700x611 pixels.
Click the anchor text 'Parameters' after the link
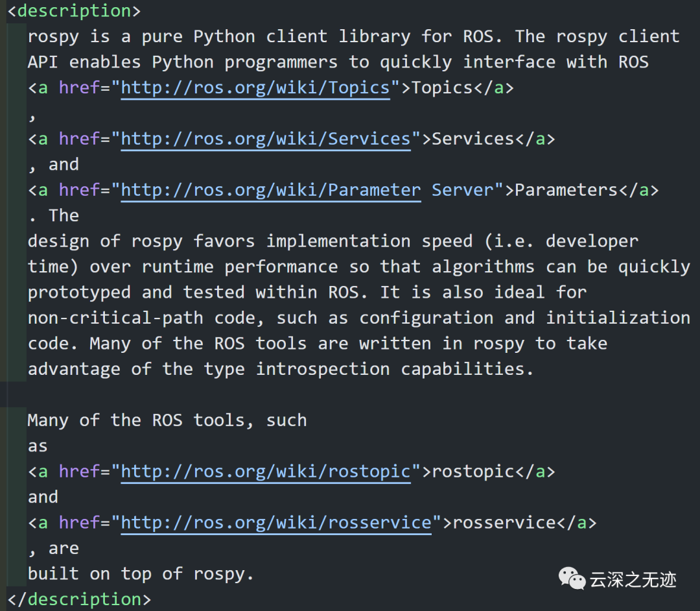pos(566,190)
